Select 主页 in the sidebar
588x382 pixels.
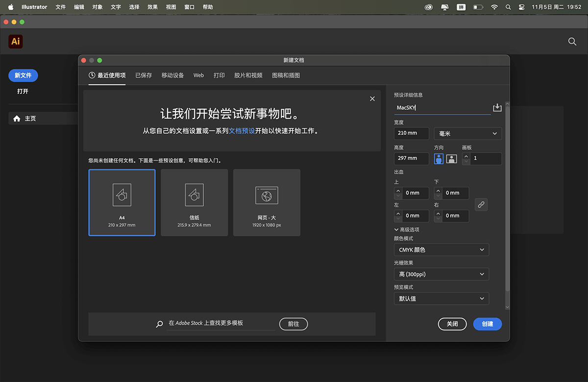click(x=43, y=119)
